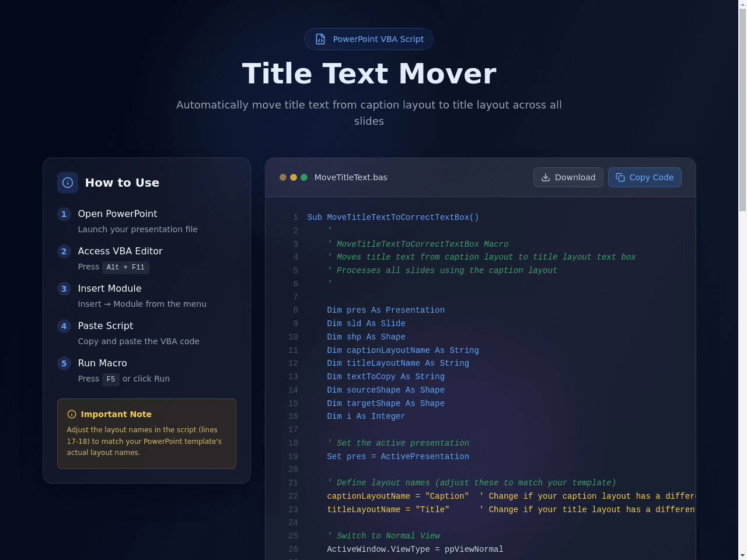The height and width of the screenshot is (560, 747).
Task: Click code line captionLayoutName = "Caption"
Action: pos(398,496)
